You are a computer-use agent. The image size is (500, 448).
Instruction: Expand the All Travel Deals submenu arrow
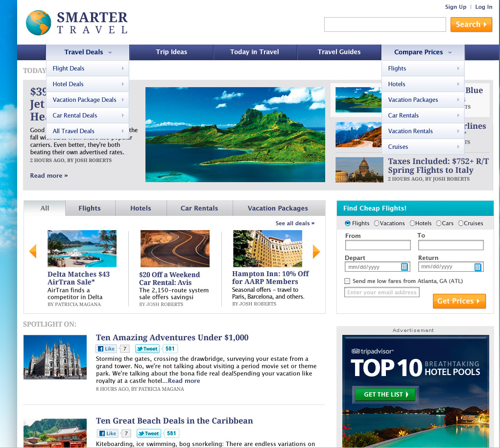pyautogui.click(x=123, y=131)
